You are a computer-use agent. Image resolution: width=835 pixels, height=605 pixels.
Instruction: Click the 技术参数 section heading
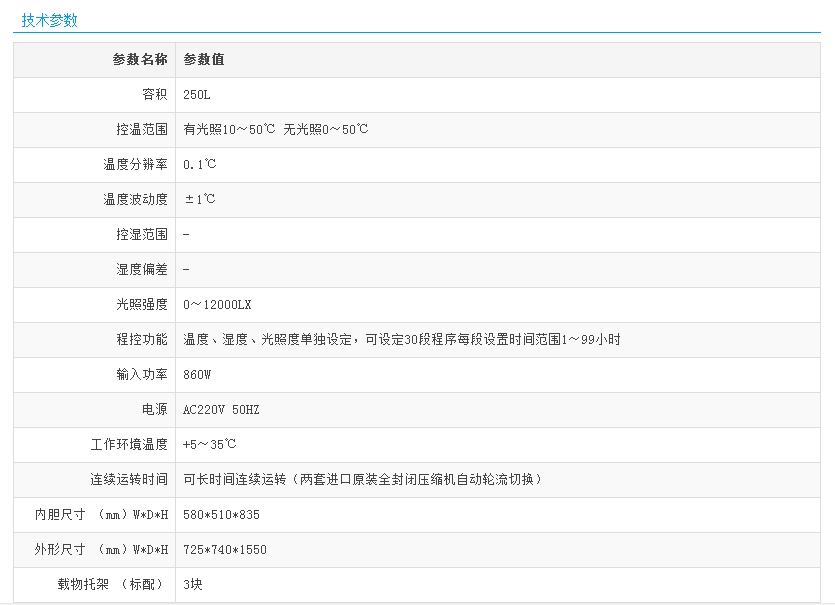click(x=49, y=20)
